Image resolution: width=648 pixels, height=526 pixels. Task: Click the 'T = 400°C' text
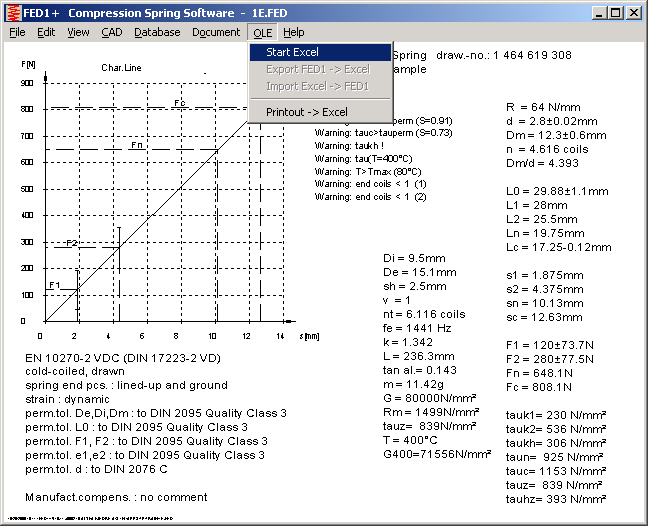click(410, 440)
